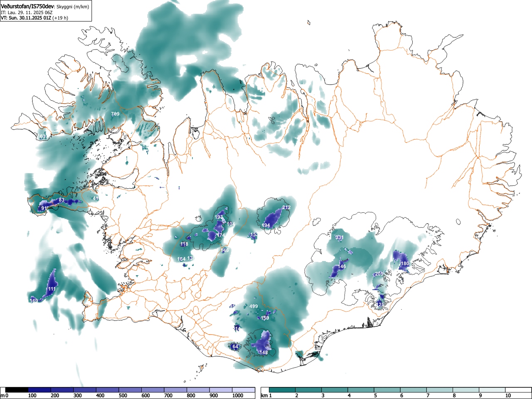Click the 174 visibility value label
The width and height of the screenshot is (532, 399).
tap(221, 235)
